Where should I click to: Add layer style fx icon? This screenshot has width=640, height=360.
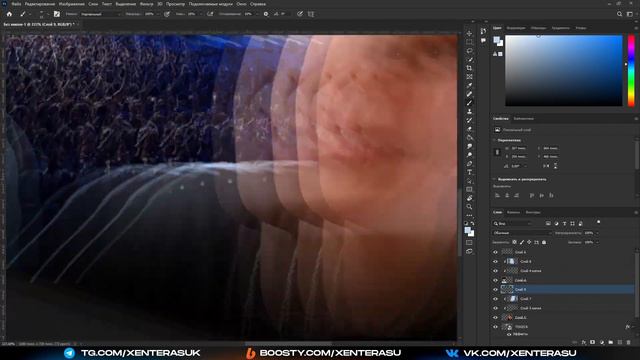tap(584, 342)
